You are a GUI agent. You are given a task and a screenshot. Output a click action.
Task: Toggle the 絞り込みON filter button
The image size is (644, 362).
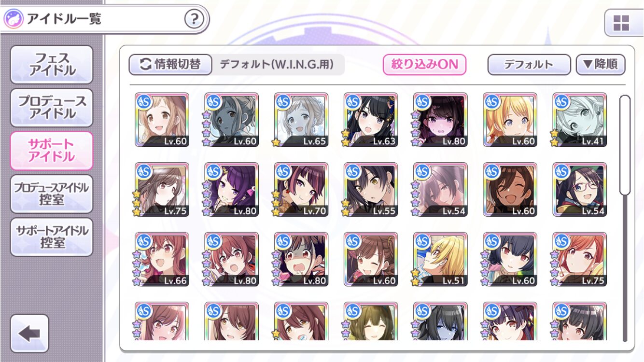point(424,65)
